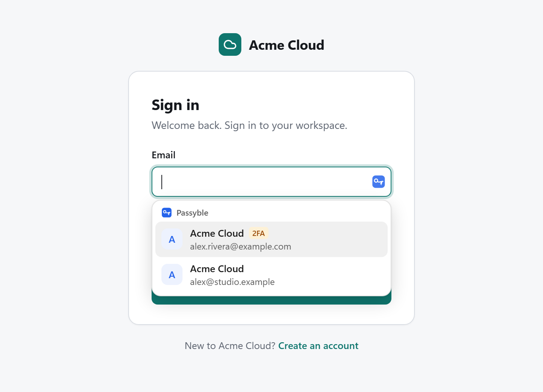Click the Email field label
543x392 pixels.
coord(163,155)
